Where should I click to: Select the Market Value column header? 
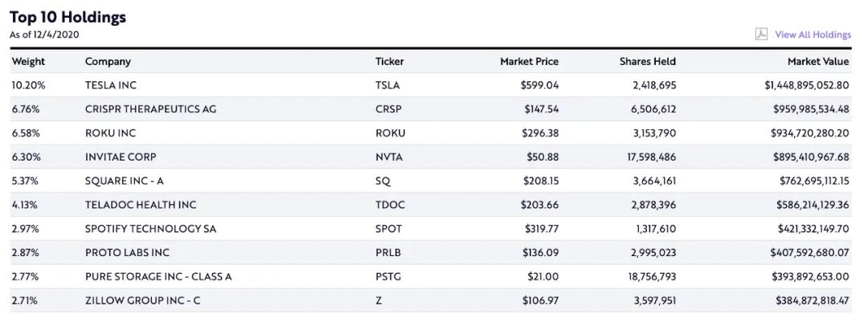point(818,62)
